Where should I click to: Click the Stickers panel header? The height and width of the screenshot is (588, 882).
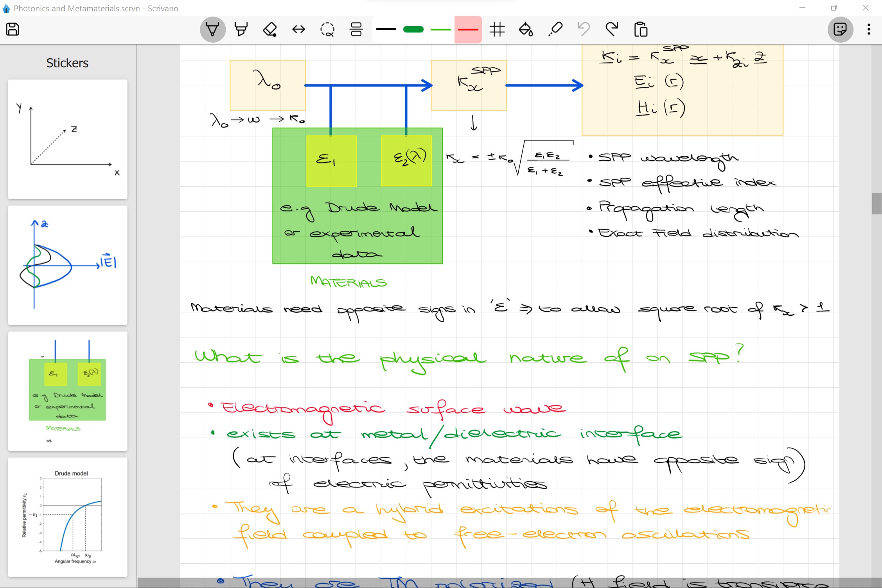click(67, 63)
